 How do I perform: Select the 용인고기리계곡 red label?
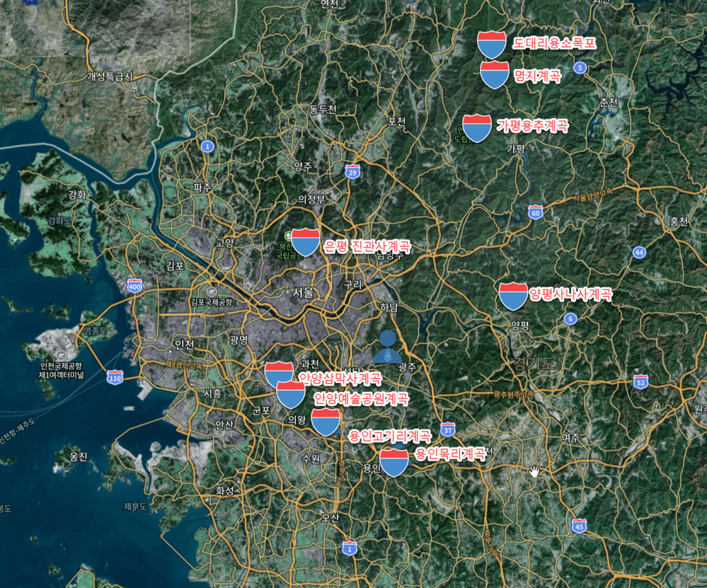click(x=389, y=436)
